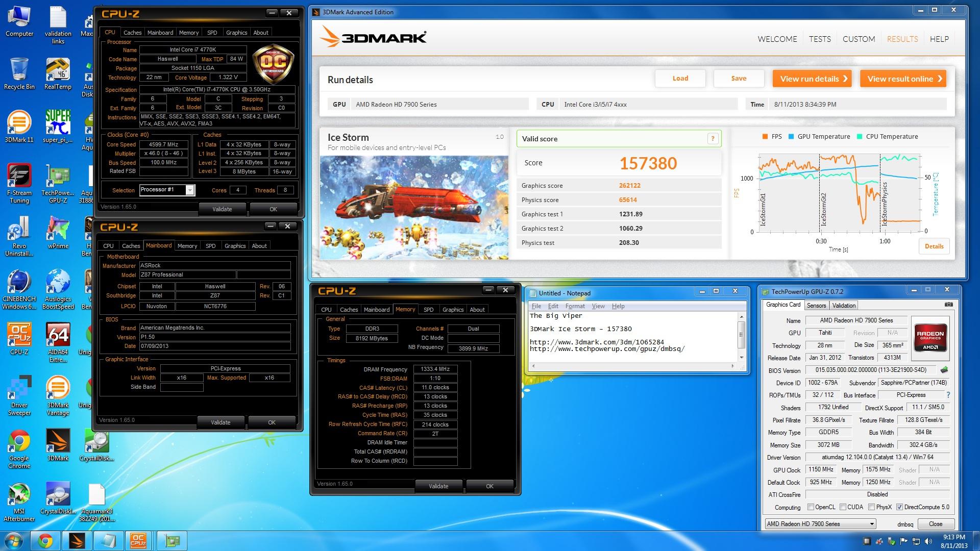The image size is (980, 551).
Task: Click Valid score help question mark icon
Action: tap(713, 138)
